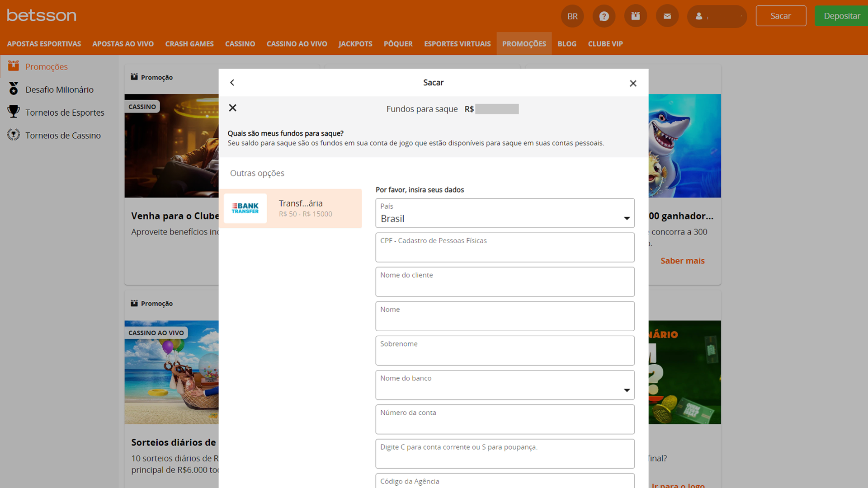Click 'Venha para o Clube' promotion title
868x488 pixels.
coord(175,216)
